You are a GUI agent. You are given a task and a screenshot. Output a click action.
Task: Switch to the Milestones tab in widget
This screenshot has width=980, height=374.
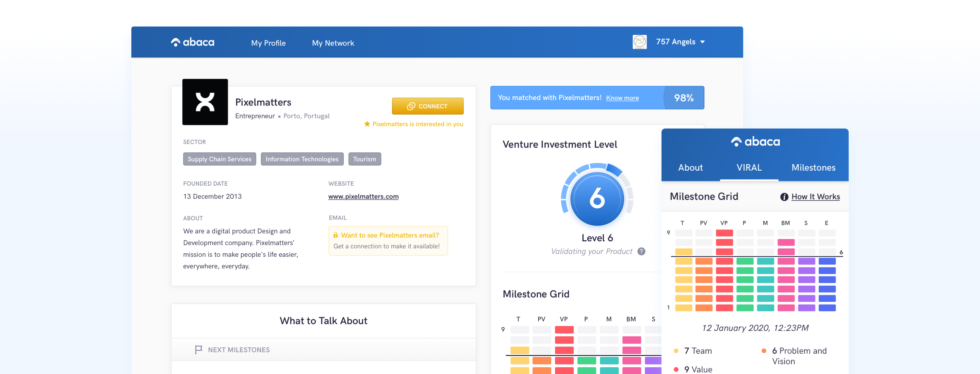pos(813,168)
